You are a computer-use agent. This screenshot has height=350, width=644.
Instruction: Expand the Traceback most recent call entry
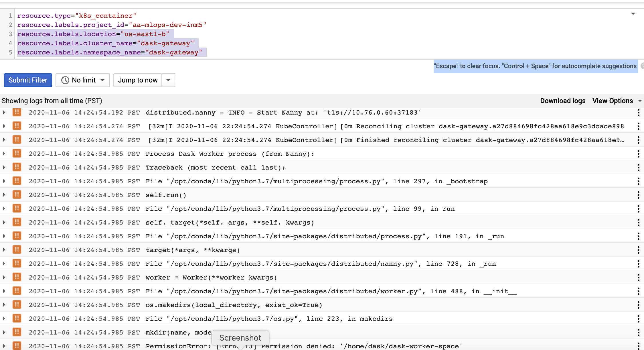[4, 168]
